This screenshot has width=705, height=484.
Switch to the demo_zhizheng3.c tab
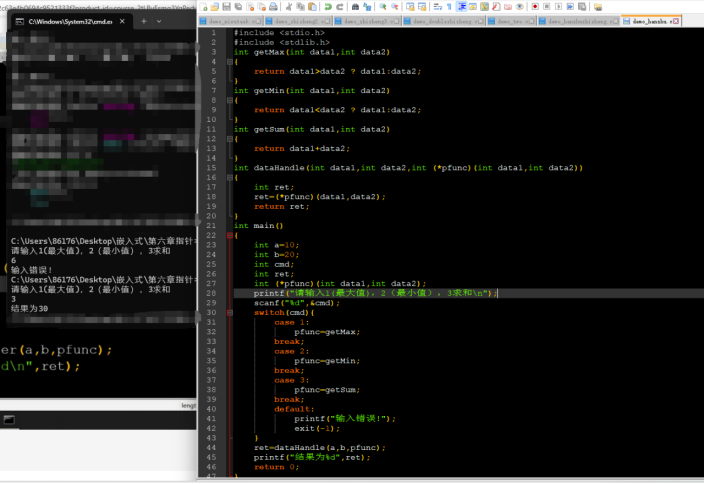[367, 21]
